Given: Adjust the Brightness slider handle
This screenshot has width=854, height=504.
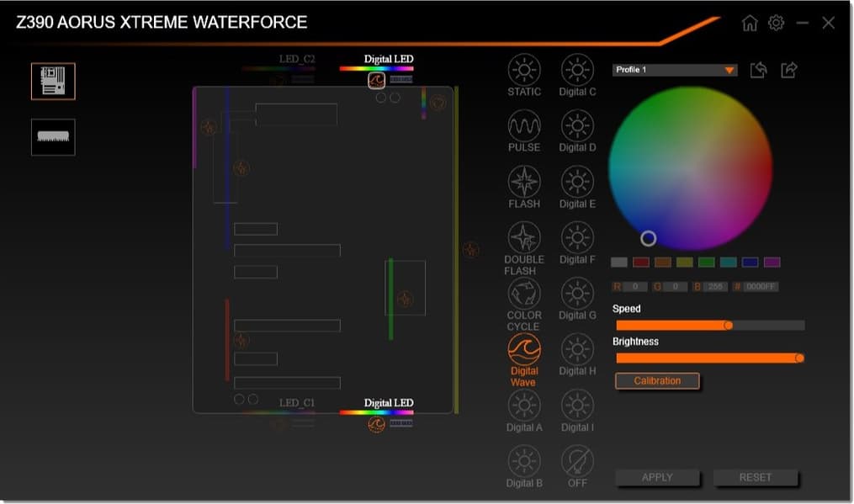Looking at the screenshot, I should coord(799,358).
